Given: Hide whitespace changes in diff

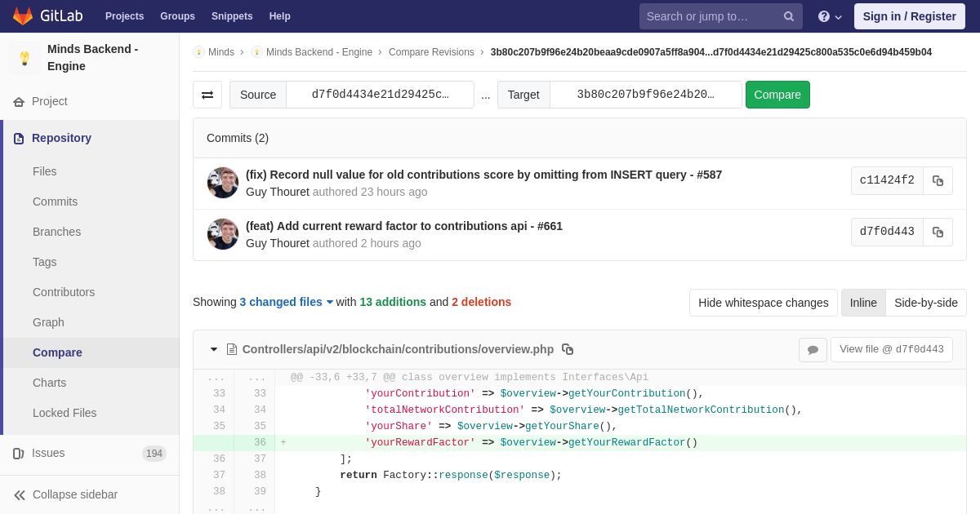Looking at the screenshot, I should point(763,303).
